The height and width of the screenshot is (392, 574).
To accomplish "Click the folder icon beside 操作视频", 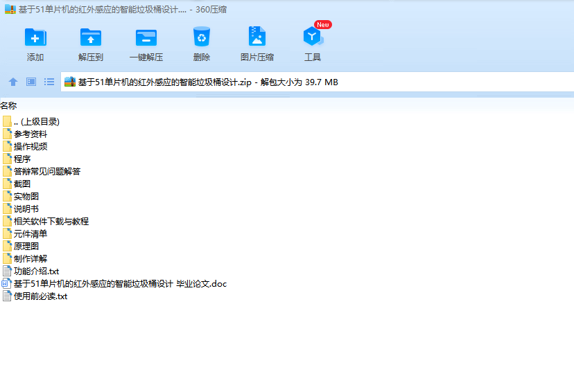I will coord(7,146).
